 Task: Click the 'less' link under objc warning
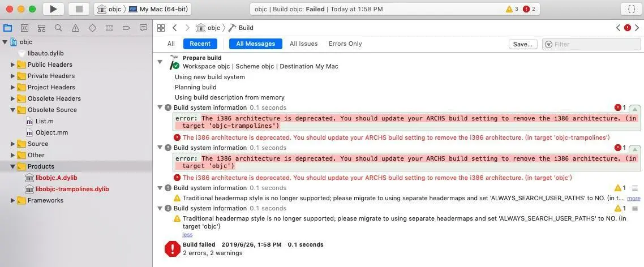187,235
